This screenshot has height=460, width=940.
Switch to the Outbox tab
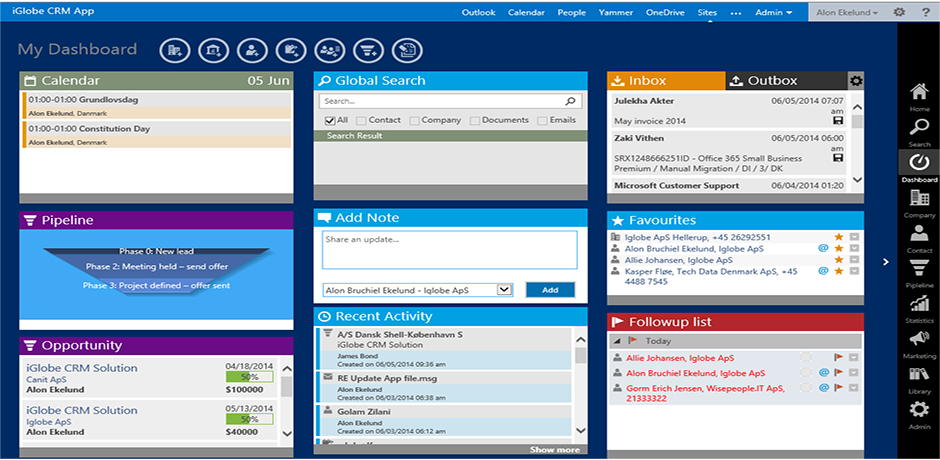coord(787,81)
